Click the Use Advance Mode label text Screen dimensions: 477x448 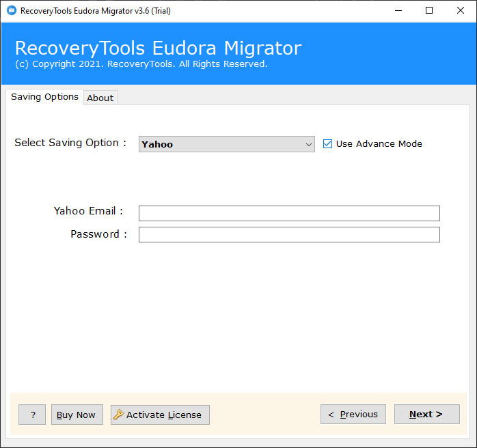[x=379, y=144]
